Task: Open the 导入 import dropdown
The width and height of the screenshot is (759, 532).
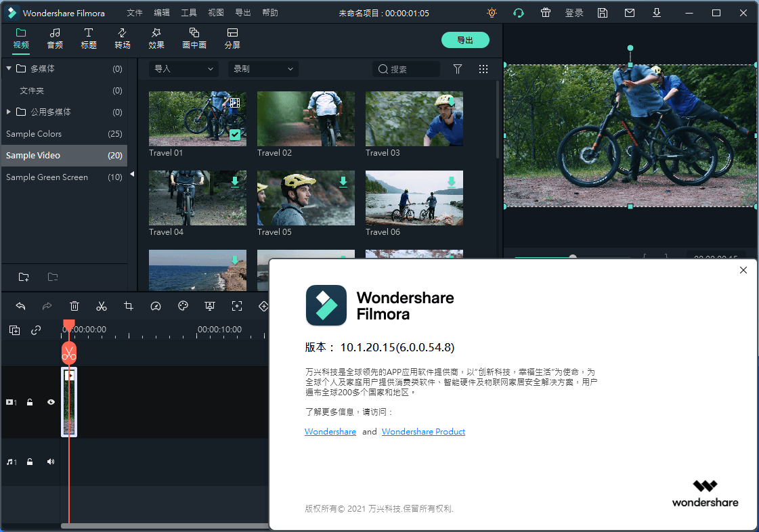Action: (183, 69)
